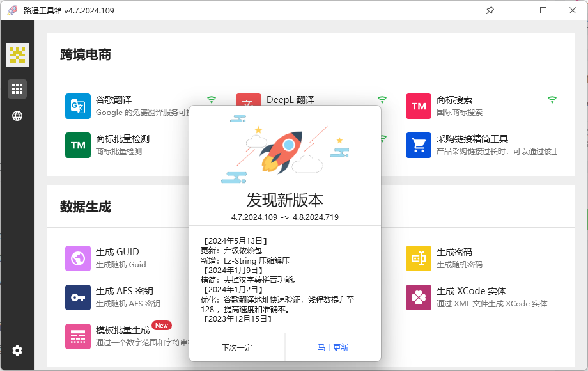Click 马上更新 to update now
Image resolution: width=588 pixels, height=371 pixels.
pos(333,347)
